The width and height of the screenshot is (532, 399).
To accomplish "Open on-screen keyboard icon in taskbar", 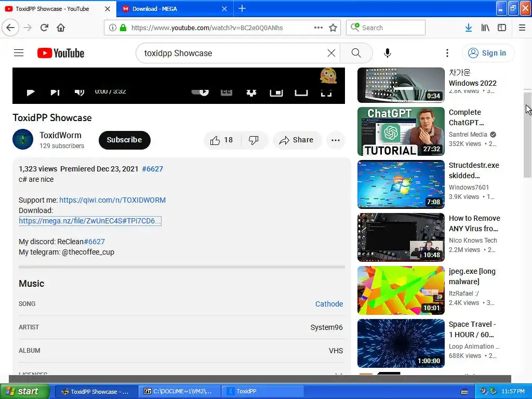I will pos(464,392).
